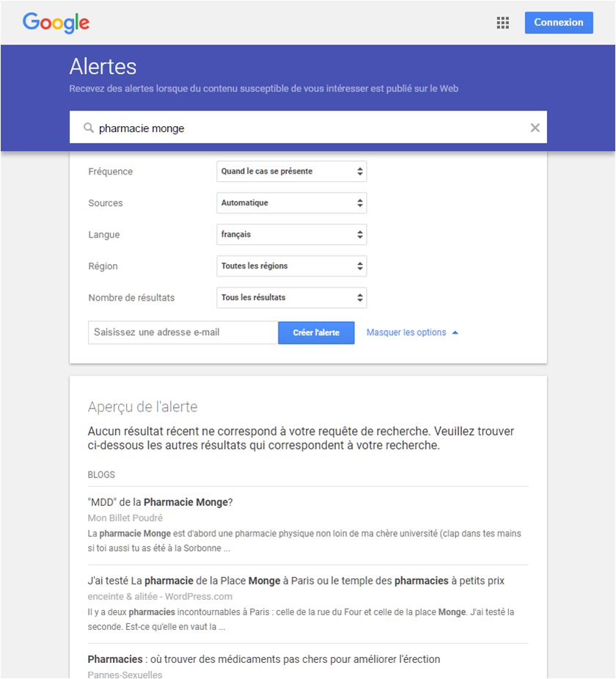
Task: Clear the search query with X
Action: pos(535,128)
